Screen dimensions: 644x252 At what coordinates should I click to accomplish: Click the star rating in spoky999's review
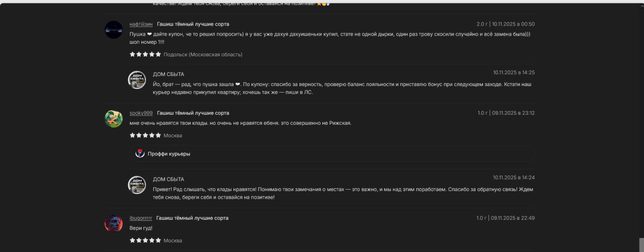pyautogui.click(x=145, y=135)
